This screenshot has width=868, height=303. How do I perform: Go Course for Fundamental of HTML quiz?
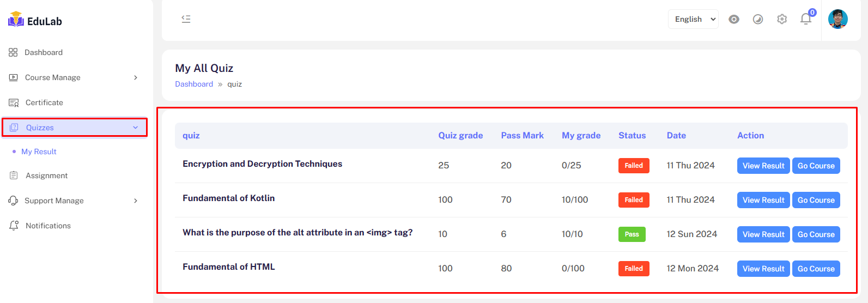coord(816,269)
